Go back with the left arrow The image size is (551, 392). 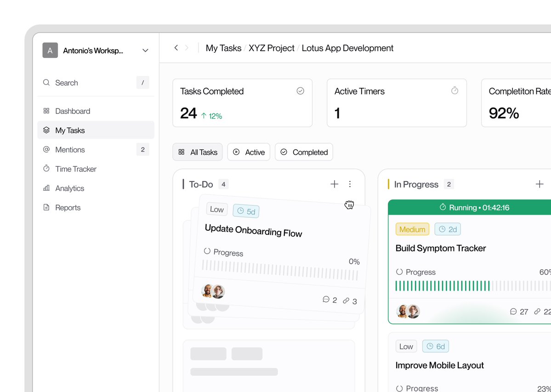(x=176, y=48)
